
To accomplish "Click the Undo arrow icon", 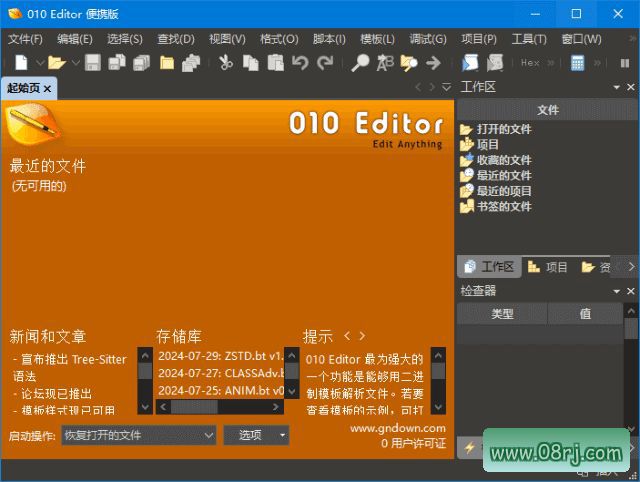I will click(x=300, y=63).
